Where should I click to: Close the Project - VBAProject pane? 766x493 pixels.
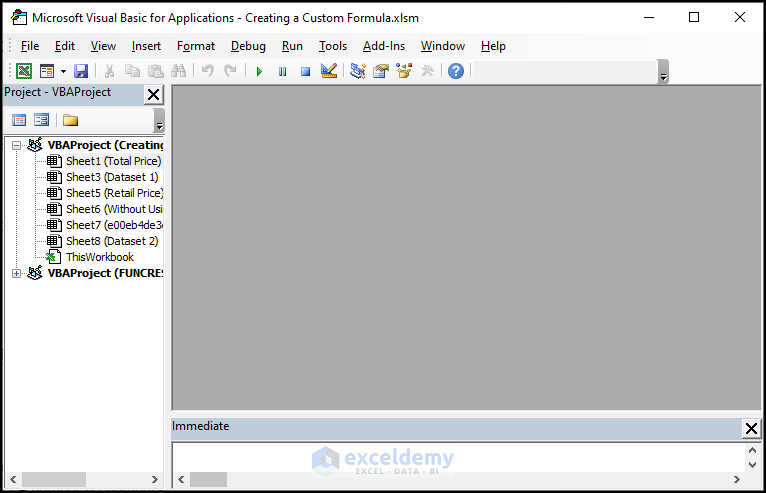pos(153,95)
